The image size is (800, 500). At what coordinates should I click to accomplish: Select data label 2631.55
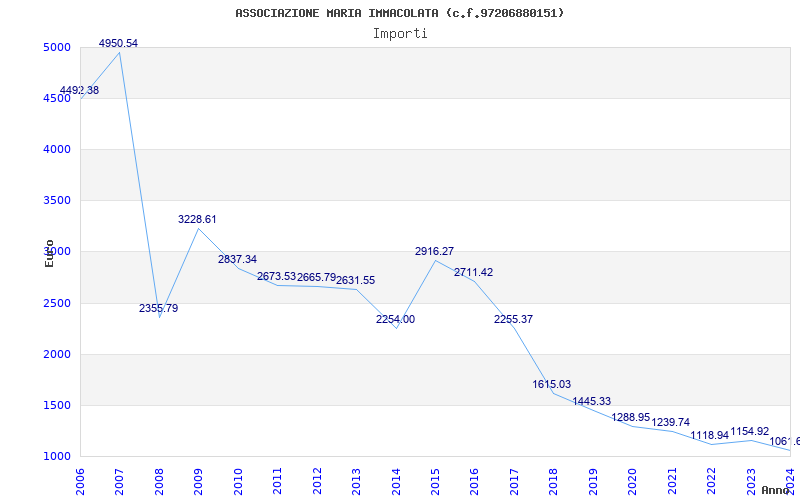[x=356, y=280]
